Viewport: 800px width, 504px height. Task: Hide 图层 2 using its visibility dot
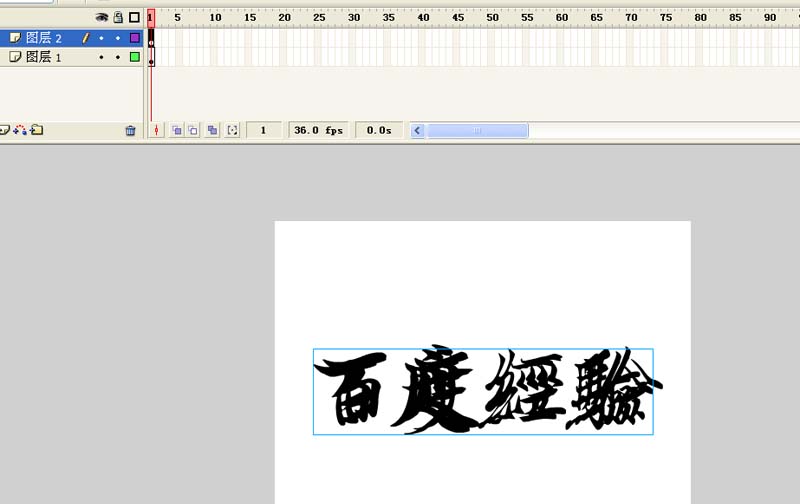click(x=102, y=38)
